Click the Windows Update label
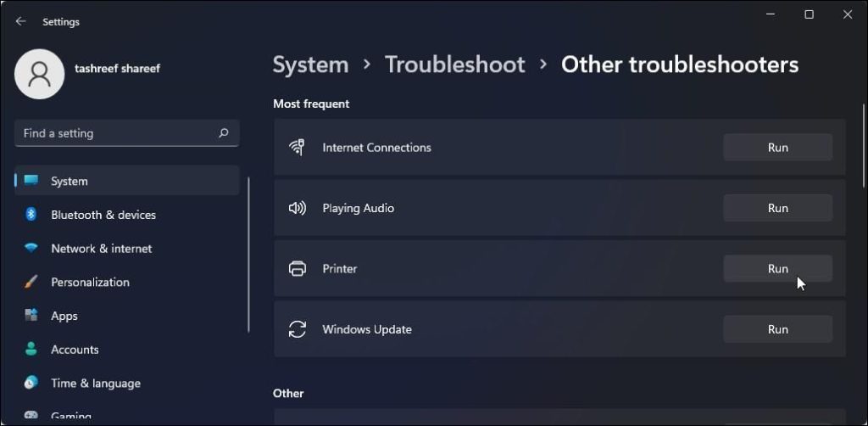Viewport: 868px width, 426px height. [x=367, y=329]
